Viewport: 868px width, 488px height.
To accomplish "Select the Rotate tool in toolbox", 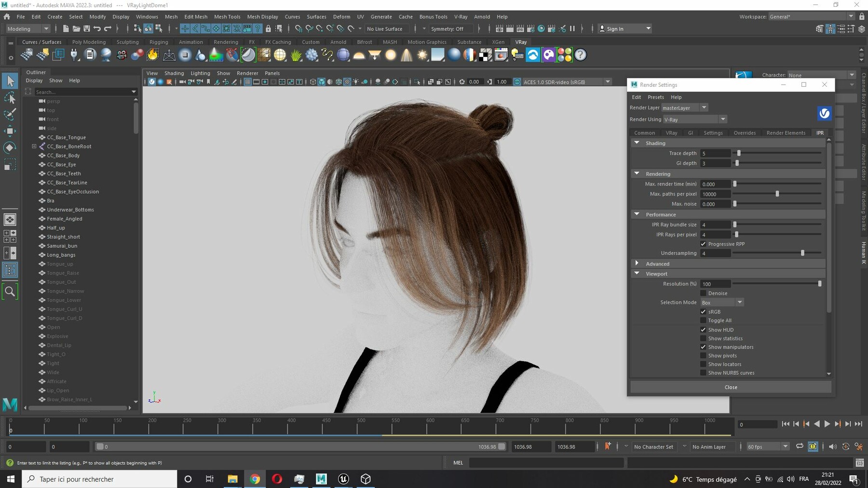I will point(10,147).
